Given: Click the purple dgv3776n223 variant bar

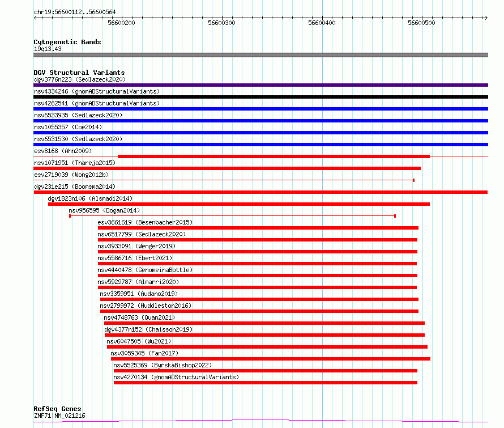Looking at the screenshot, I should pyautogui.click(x=260, y=85).
